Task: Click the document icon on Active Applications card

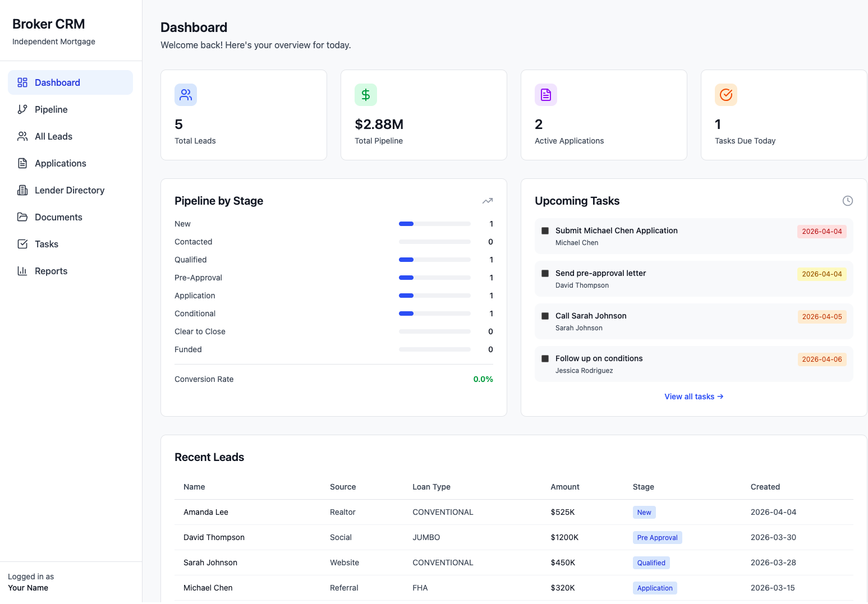Action: click(545, 95)
